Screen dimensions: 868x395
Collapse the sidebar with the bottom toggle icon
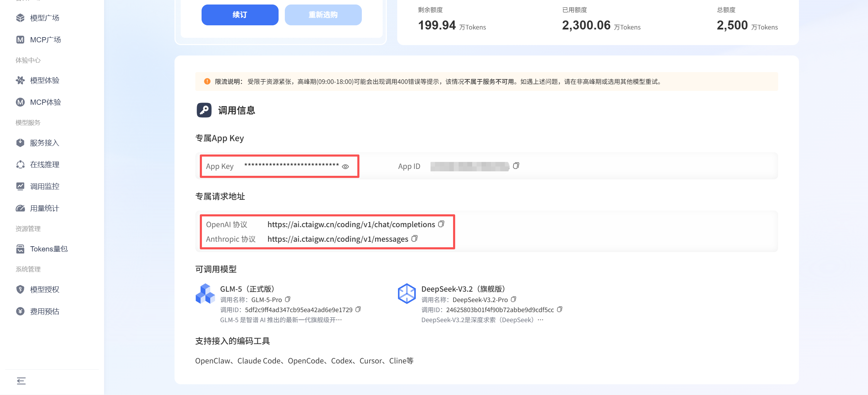[x=21, y=381]
